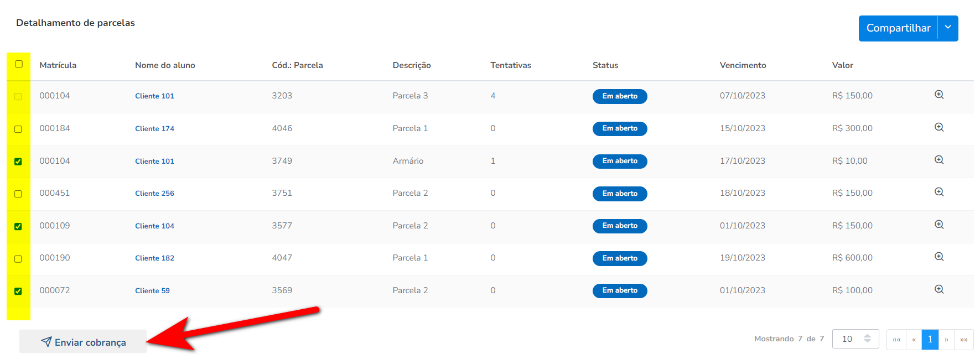Screen dimensions: 980x359
Task: Click the page size stepper arrows
Action: 867,339
